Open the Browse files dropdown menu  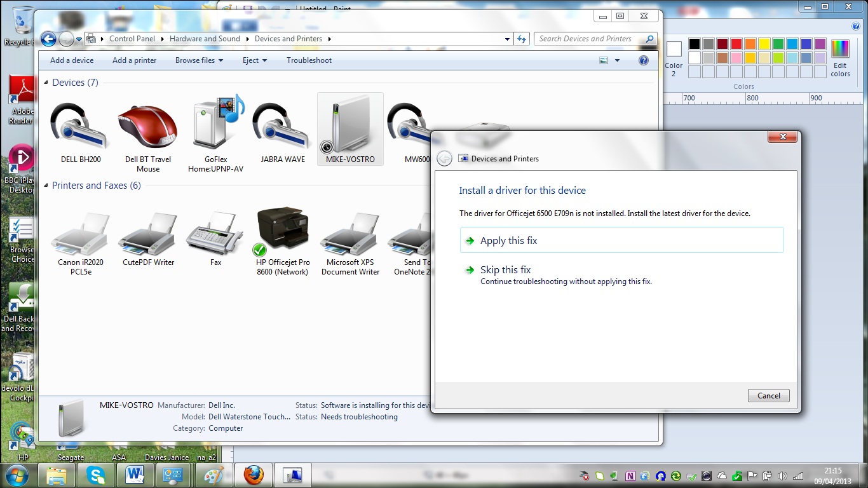199,60
